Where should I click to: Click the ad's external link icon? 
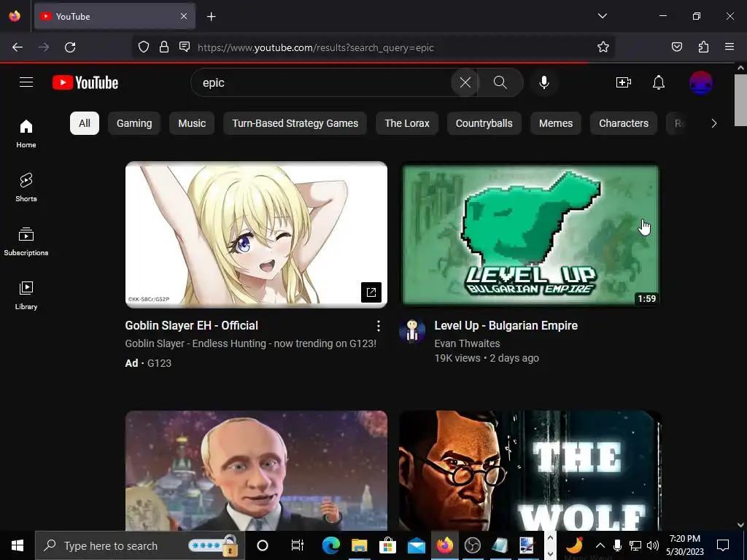click(371, 292)
